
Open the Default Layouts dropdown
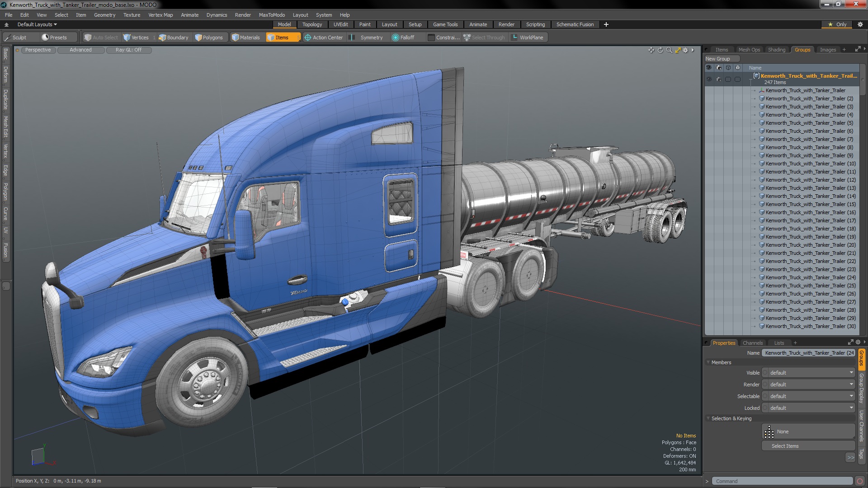[x=37, y=24]
